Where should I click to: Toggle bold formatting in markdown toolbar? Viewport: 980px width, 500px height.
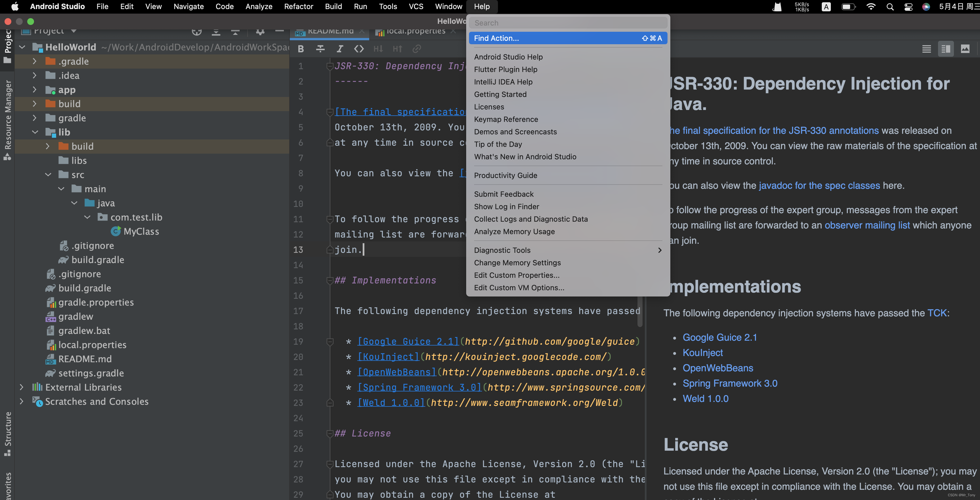[301, 49]
